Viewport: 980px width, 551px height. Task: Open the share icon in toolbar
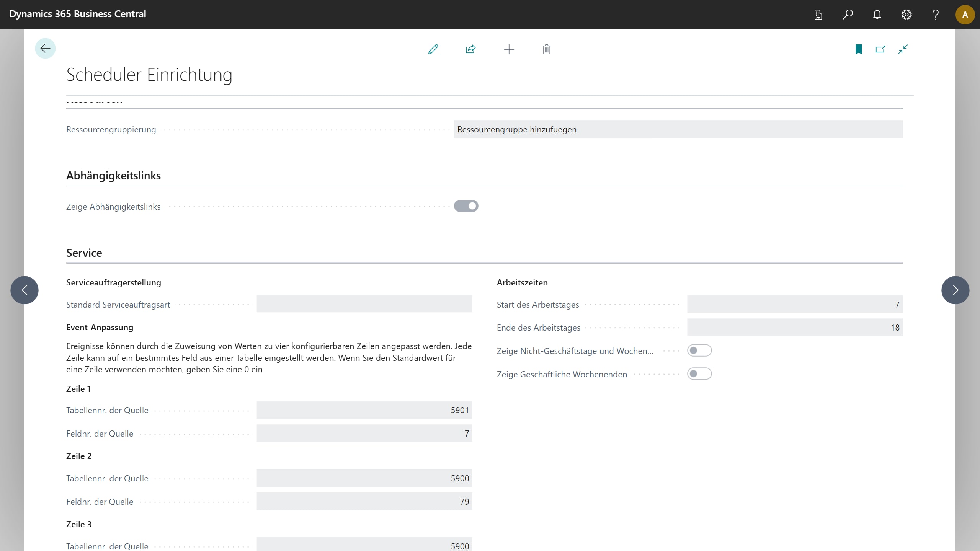point(470,49)
